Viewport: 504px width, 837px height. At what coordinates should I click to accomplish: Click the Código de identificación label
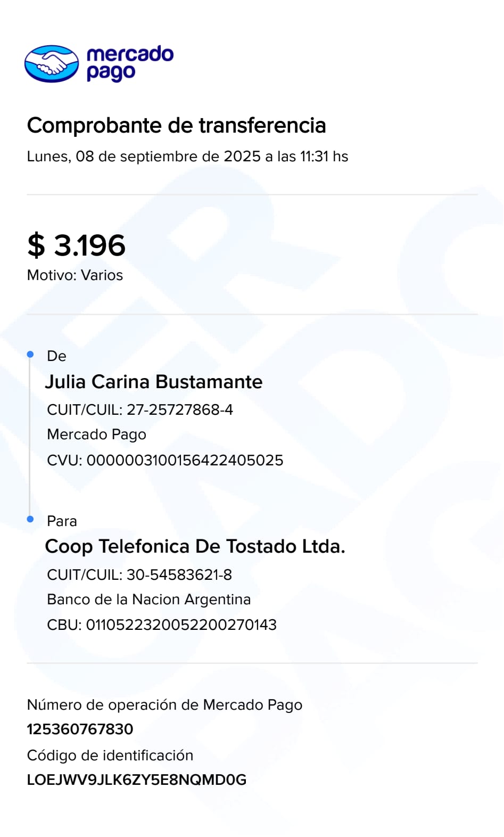pyautogui.click(x=110, y=756)
